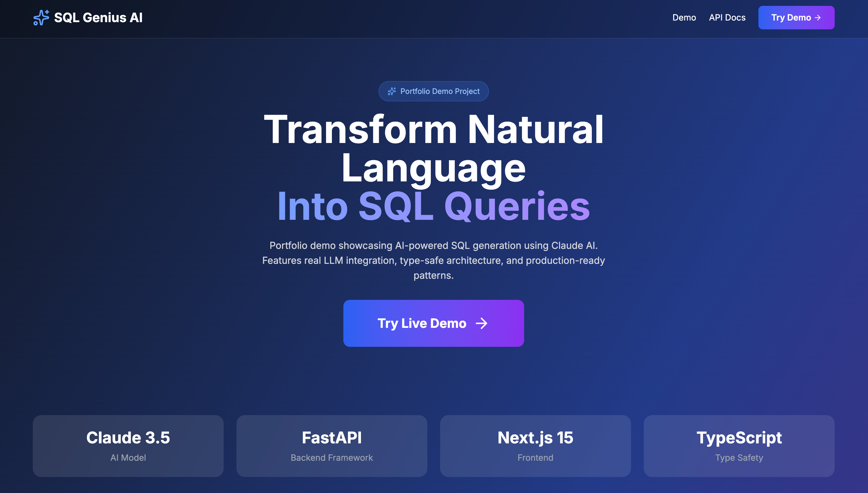This screenshot has height=493, width=868.
Task: Click the Try Demo button in the header
Action: pyautogui.click(x=796, y=17)
